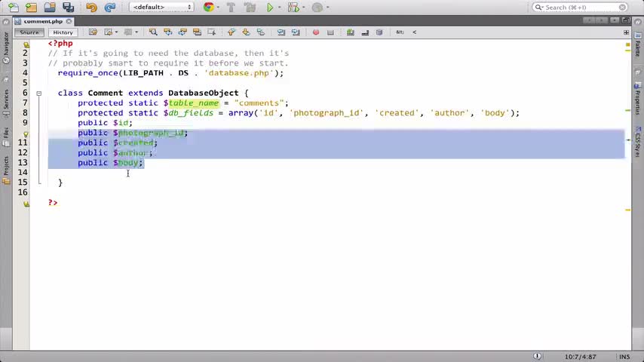Open the Properties panel on right
Screen dimensions: 644x362
pos(638,99)
